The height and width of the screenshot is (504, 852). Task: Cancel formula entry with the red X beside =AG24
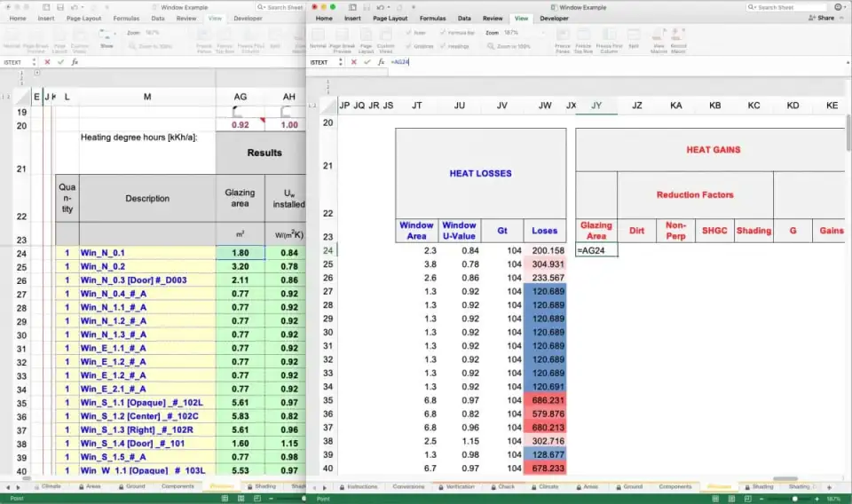tap(353, 62)
